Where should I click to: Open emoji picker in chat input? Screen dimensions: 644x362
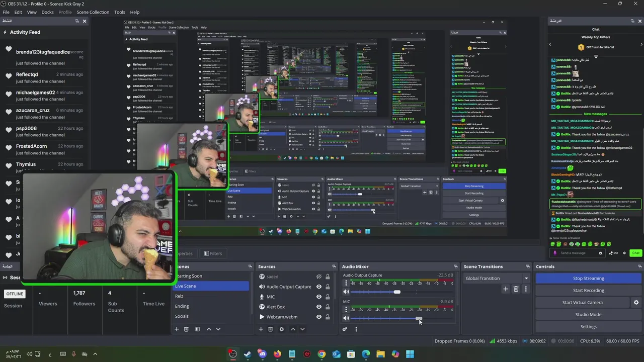point(600,253)
